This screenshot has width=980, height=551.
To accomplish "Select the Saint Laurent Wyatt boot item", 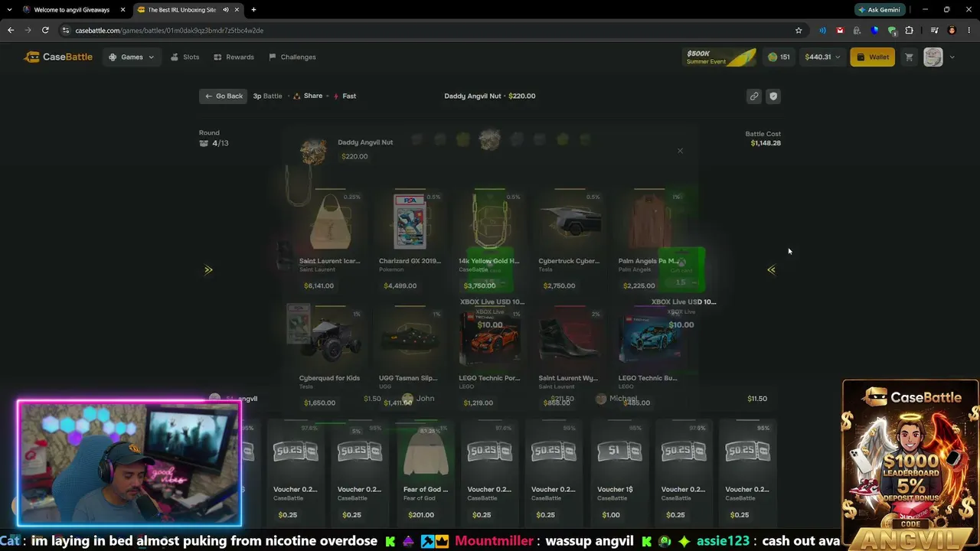I will click(x=569, y=357).
